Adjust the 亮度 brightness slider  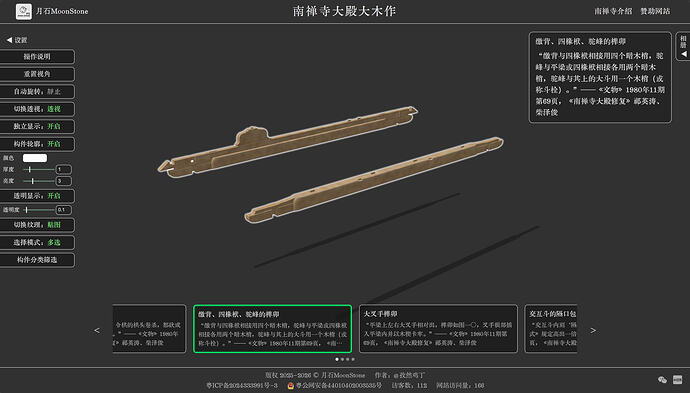coord(39,181)
